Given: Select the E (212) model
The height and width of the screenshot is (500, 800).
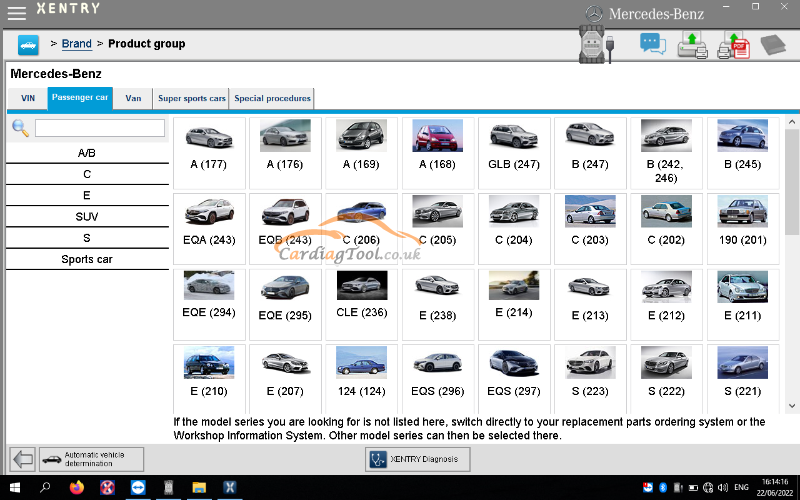Looking at the screenshot, I should click(x=666, y=305).
